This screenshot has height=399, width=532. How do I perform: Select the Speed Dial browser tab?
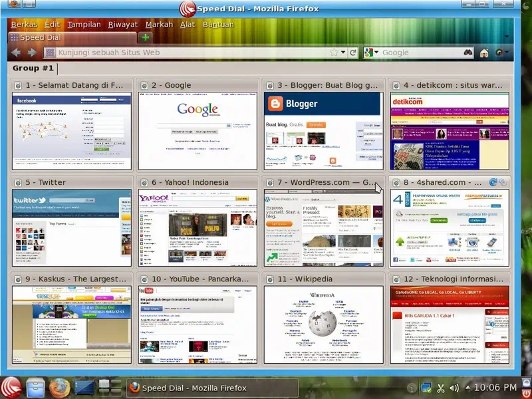pyautogui.click(x=72, y=37)
